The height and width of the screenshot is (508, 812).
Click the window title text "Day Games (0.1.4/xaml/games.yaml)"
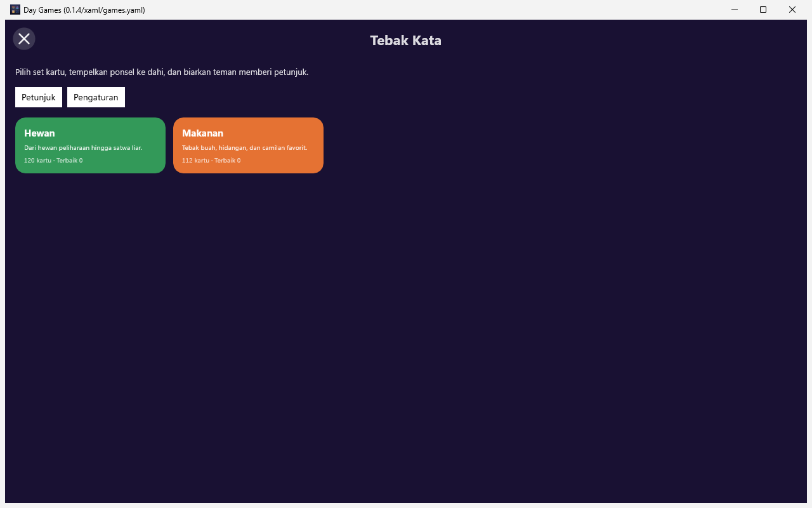pos(84,10)
